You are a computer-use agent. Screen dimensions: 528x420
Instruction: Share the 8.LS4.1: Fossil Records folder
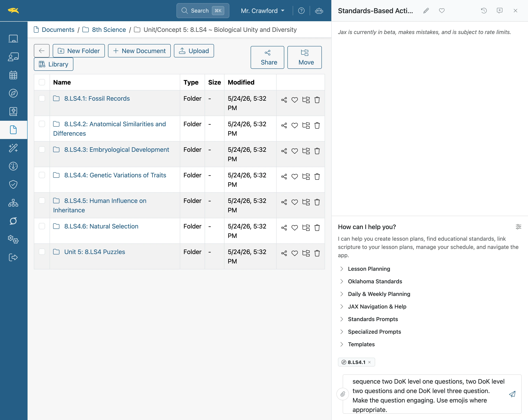point(284,100)
